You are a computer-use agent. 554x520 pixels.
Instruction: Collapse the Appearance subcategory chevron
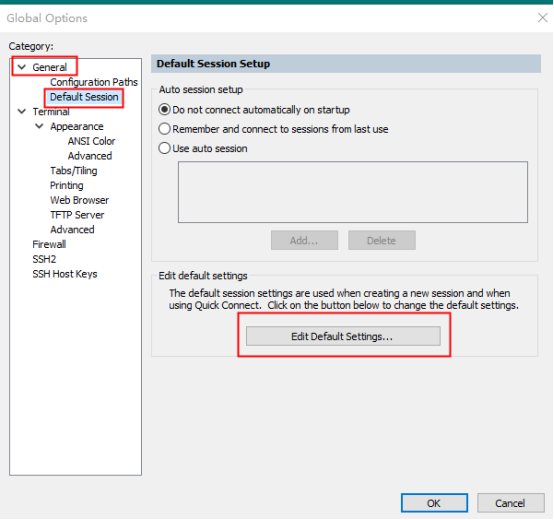pyautogui.click(x=40, y=126)
